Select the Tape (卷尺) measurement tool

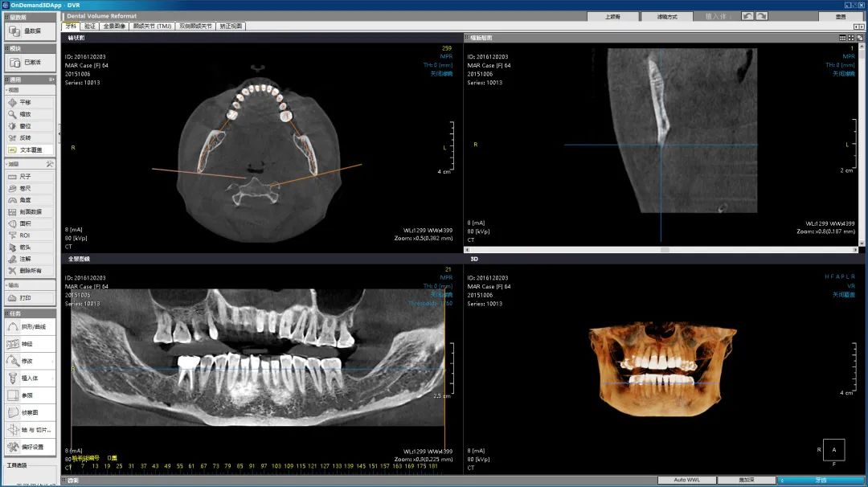[30, 188]
